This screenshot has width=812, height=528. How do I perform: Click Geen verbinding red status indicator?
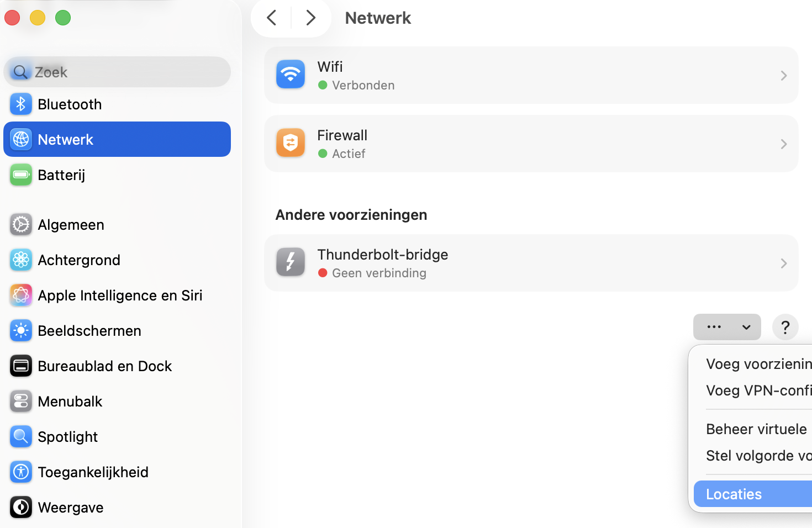click(323, 272)
